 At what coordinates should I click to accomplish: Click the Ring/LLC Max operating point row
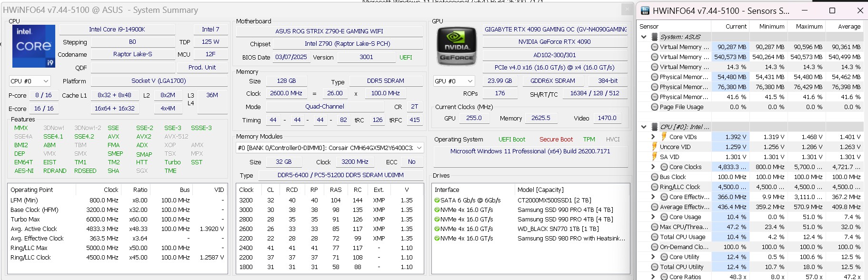pyautogui.click(x=117, y=248)
